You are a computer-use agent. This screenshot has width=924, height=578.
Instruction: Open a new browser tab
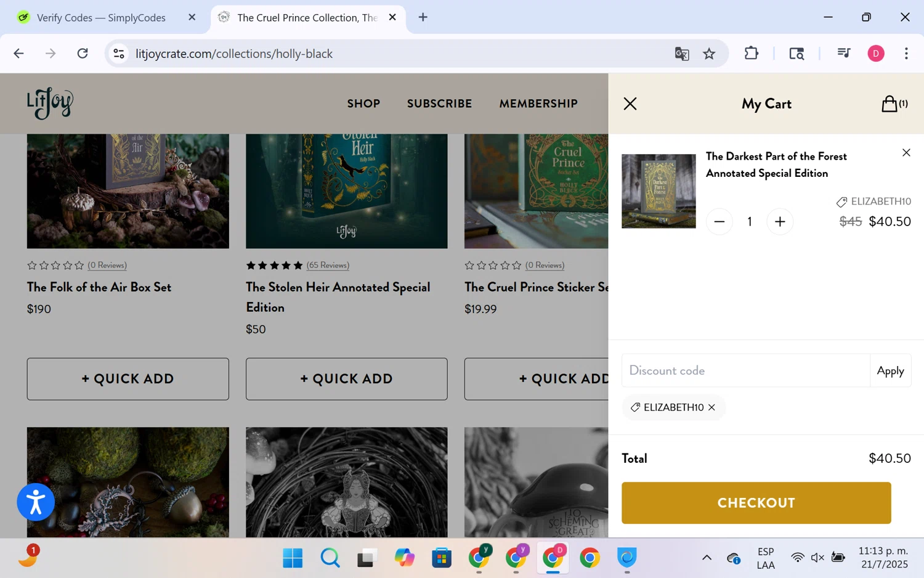point(423,17)
